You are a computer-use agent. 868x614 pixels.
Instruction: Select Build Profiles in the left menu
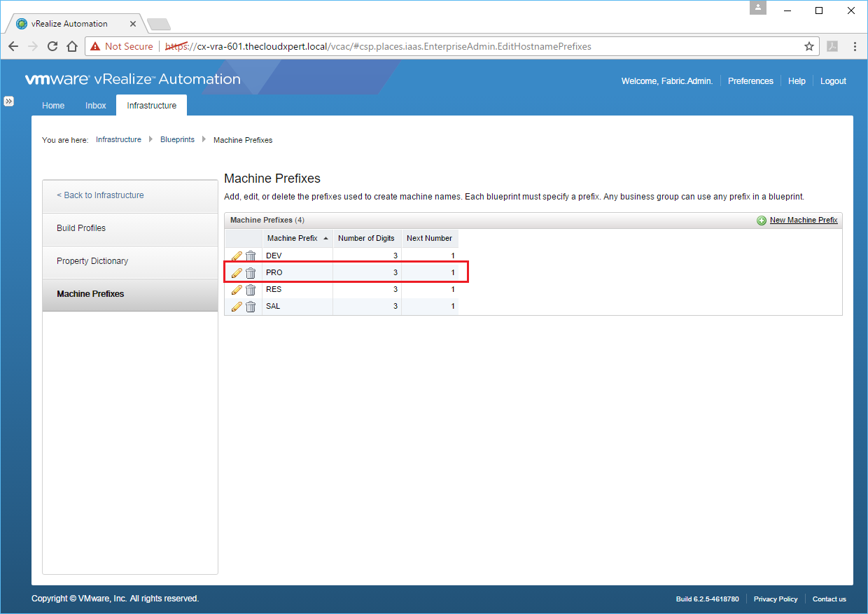pos(81,228)
